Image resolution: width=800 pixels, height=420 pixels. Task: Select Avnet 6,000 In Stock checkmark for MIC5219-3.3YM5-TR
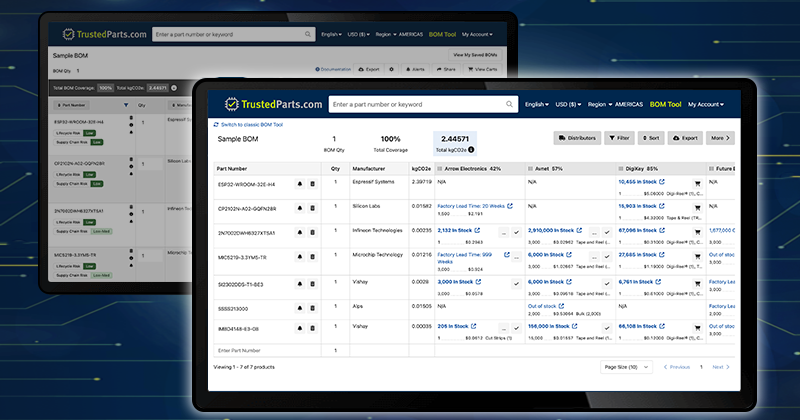607,257
